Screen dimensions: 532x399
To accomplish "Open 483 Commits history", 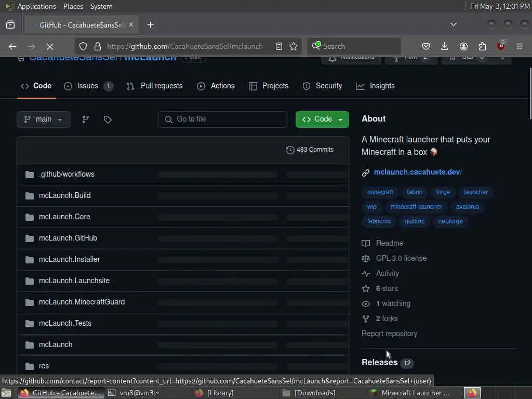I will [x=310, y=150].
